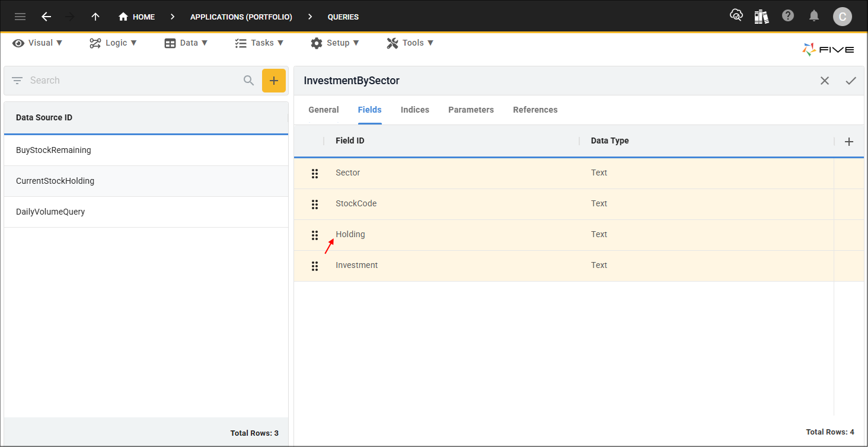Add a new query with yellow plus button
The width and height of the screenshot is (868, 447).
pos(274,81)
